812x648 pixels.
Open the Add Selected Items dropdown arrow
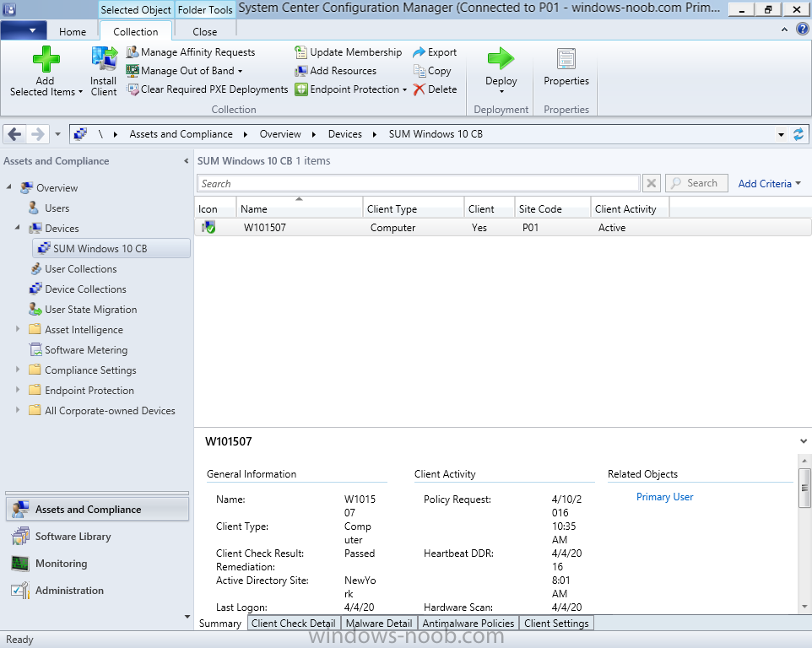click(80, 92)
